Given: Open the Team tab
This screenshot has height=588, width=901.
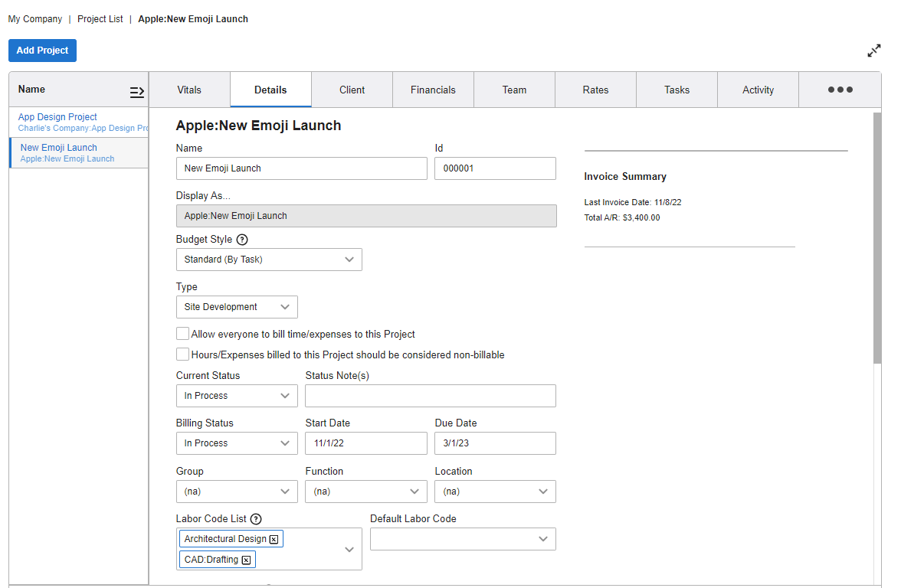Looking at the screenshot, I should 514,89.
